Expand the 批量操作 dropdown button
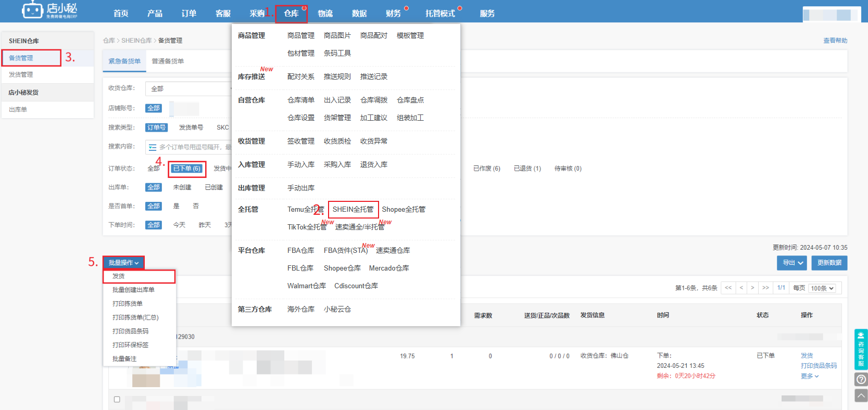 tap(123, 263)
